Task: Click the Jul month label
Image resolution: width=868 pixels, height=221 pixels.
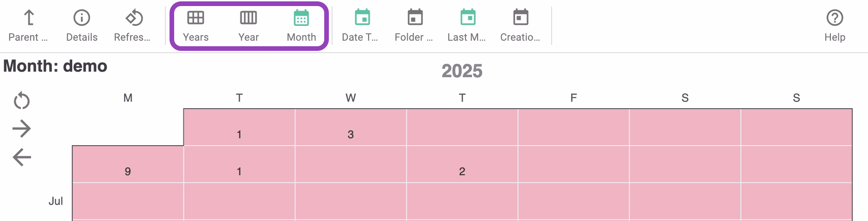Action: pos(56,201)
